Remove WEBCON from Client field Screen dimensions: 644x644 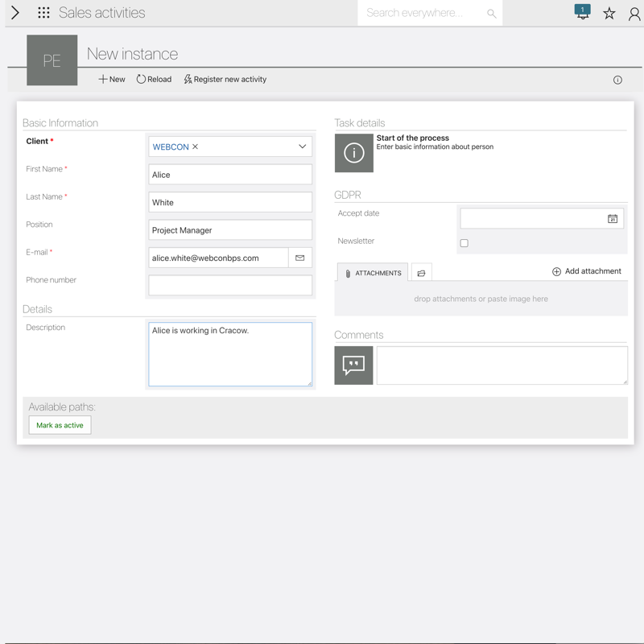pos(196,147)
